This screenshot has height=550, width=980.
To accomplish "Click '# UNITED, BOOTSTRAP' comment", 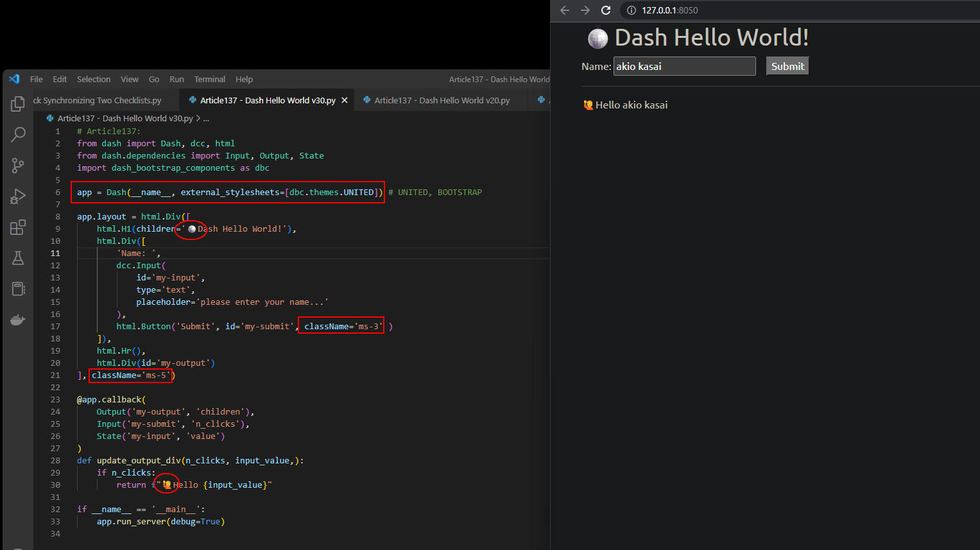I will click(x=435, y=192).
